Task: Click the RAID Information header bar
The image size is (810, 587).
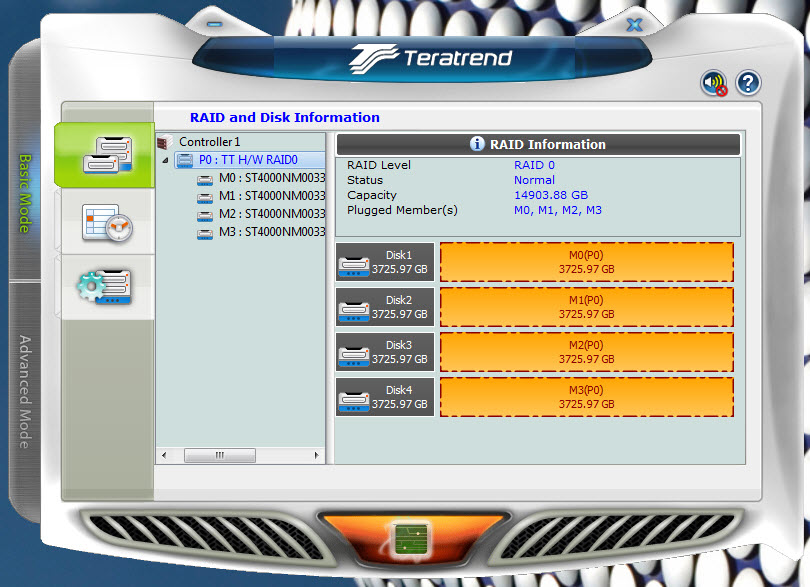Action: click(x=538, y=144)
